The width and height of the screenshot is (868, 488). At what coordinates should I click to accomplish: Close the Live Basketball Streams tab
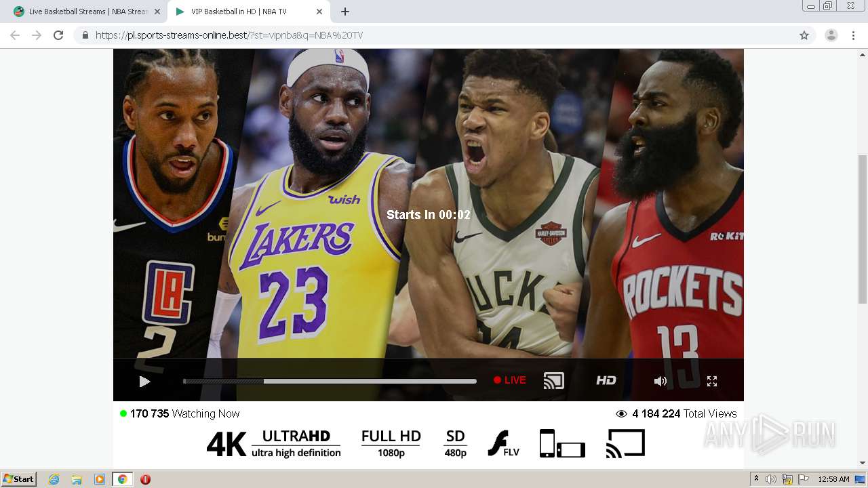coord(157,12)
